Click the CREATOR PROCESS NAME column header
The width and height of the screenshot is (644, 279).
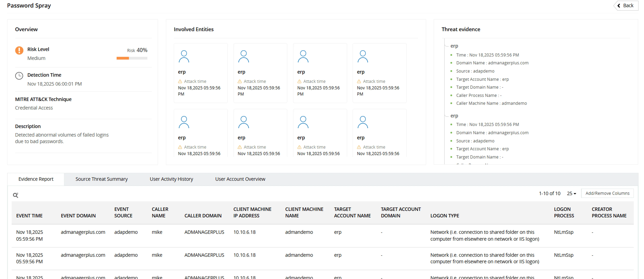tap(609, 212)
